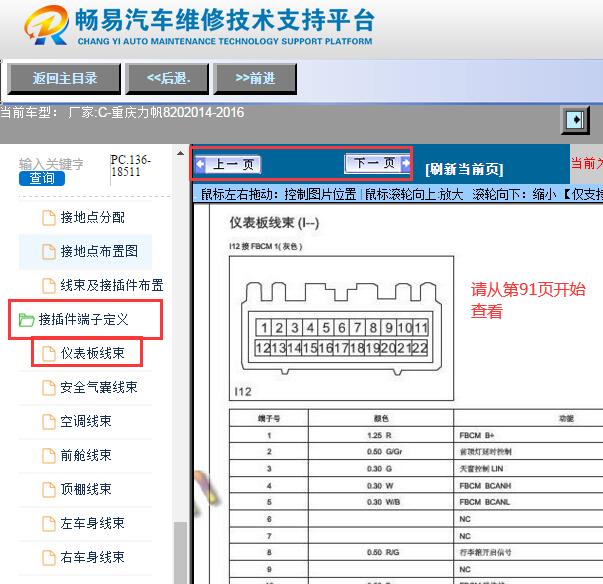Open the 接地点布置图 document
This screenshot has width=603, height=584.
[x=99, y=251]
